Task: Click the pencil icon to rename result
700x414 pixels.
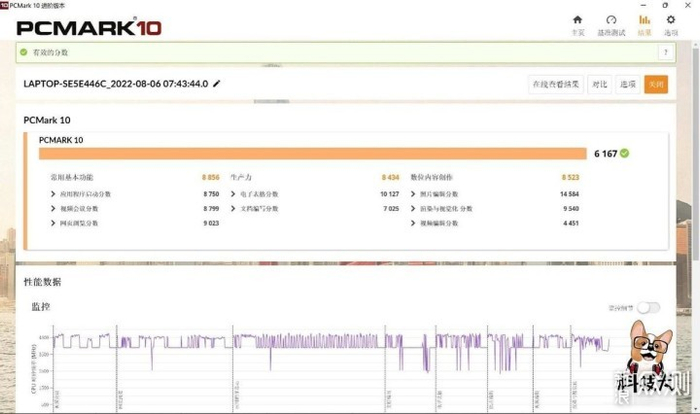Action: coord(217,84)
